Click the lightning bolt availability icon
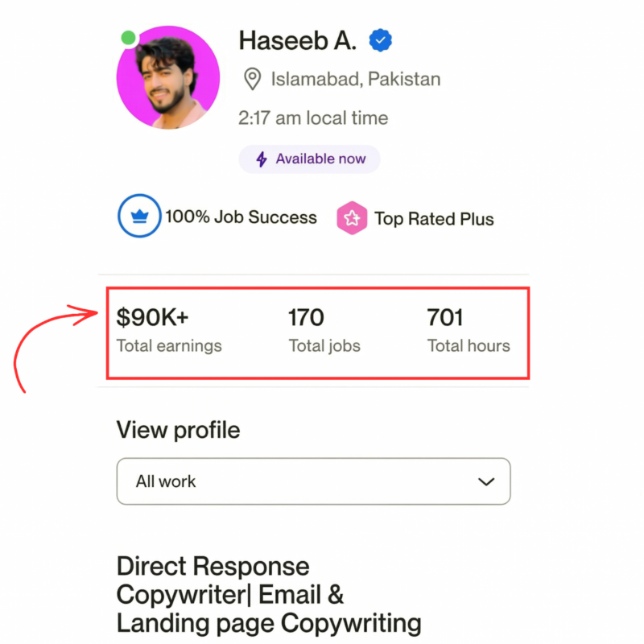Screen dimensions: 644x644 coord(261,159)
